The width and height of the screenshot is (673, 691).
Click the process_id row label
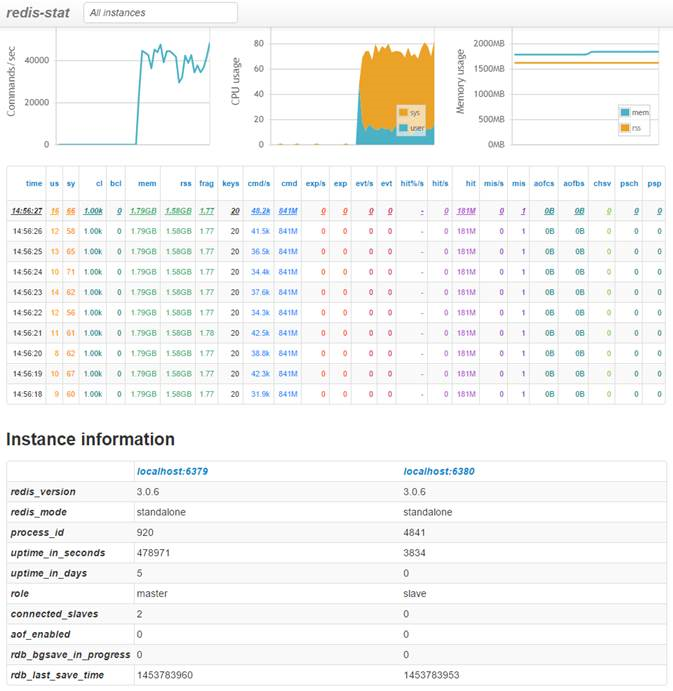[x=37, y=532]
